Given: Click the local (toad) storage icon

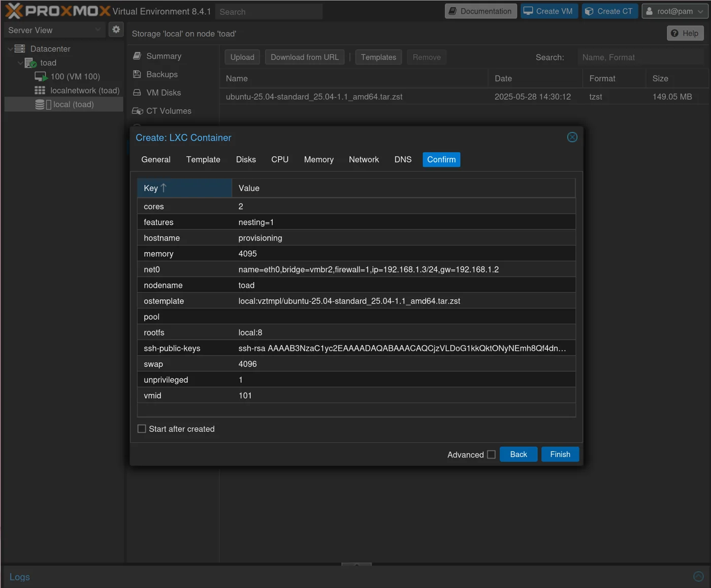Looking at the screenshot, I should coord(40,105).
